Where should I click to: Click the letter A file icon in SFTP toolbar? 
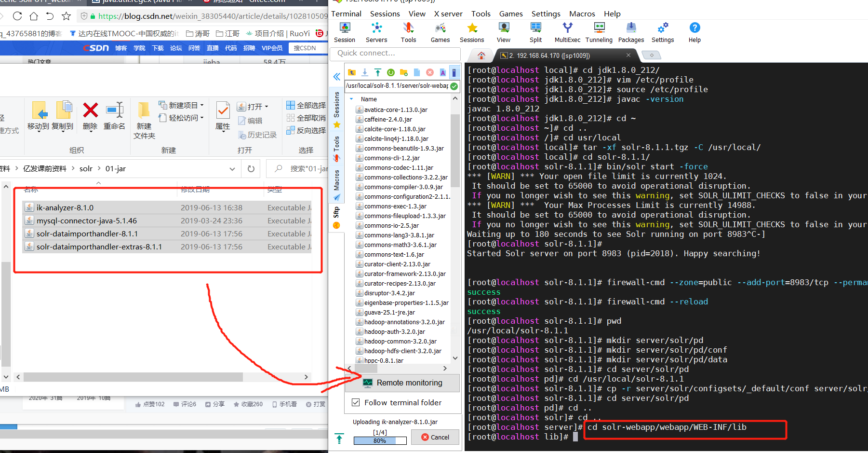click(x=443, y=72)
